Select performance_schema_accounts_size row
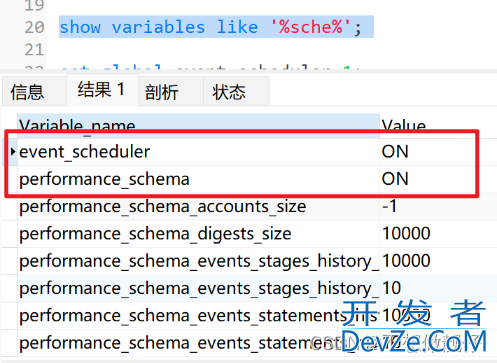The width and height of the screenshot is (497, 363). [198, 206]
